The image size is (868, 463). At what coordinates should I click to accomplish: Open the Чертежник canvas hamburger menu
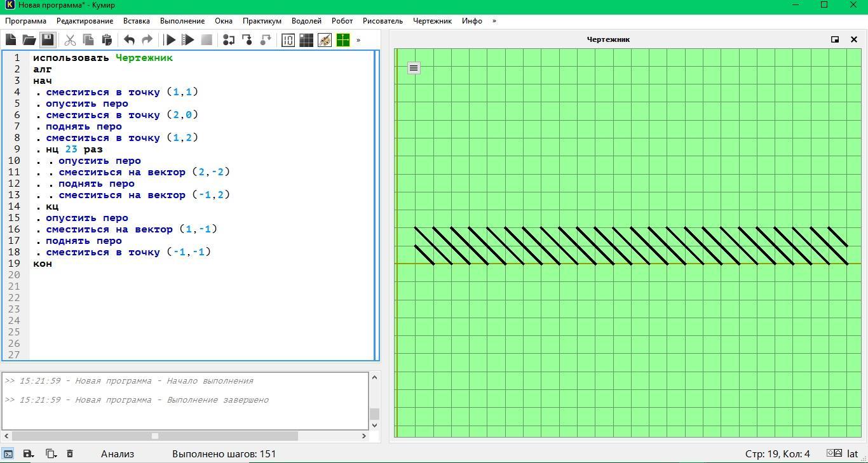[x=414, y=68]
